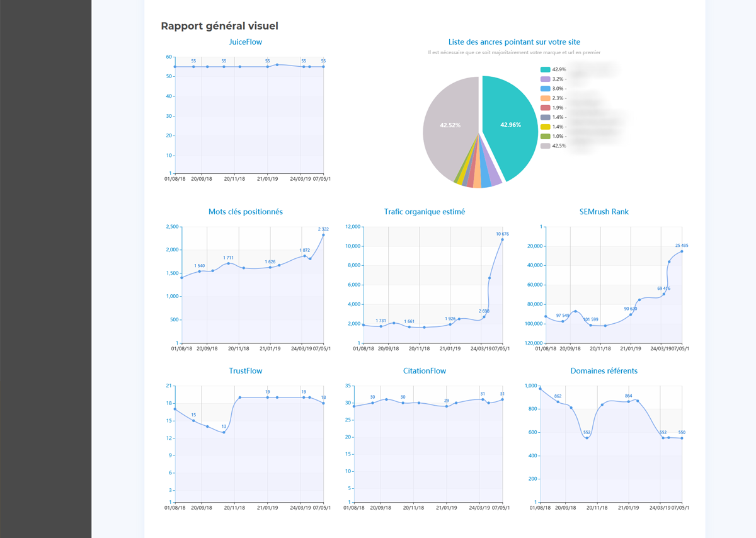Click the '10 676' peak value in Trafic organique

(x=502, y=234)
